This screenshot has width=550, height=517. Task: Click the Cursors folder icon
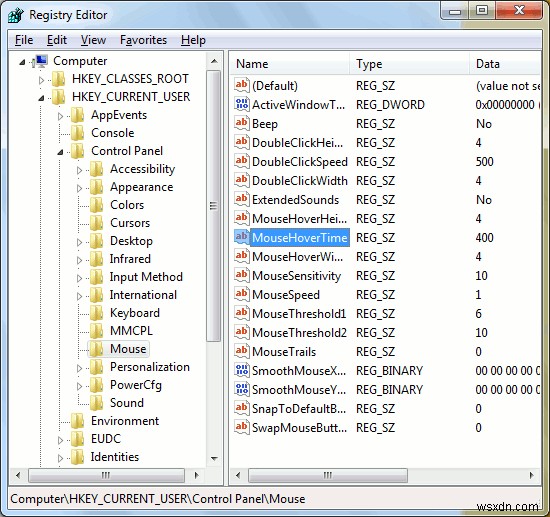coord(97,223)
